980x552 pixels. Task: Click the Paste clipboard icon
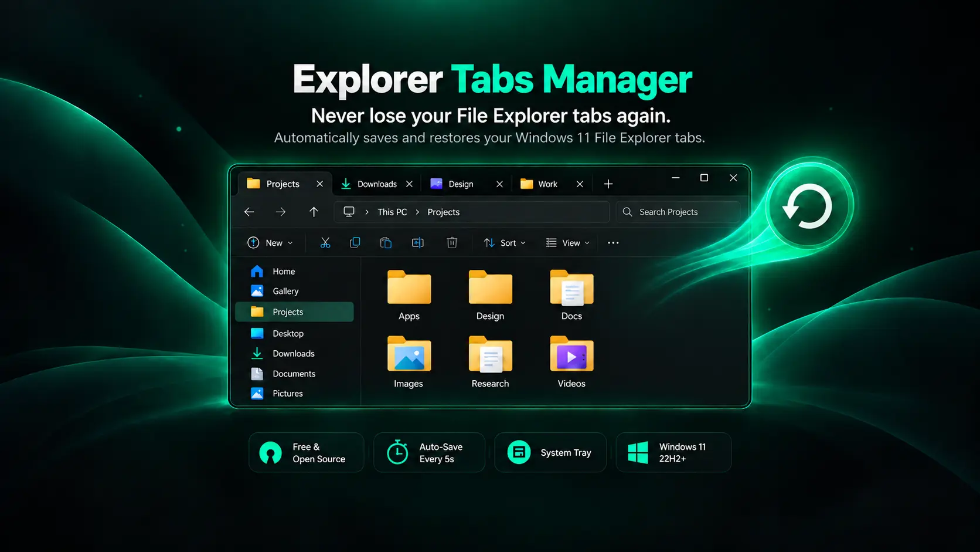386,243
